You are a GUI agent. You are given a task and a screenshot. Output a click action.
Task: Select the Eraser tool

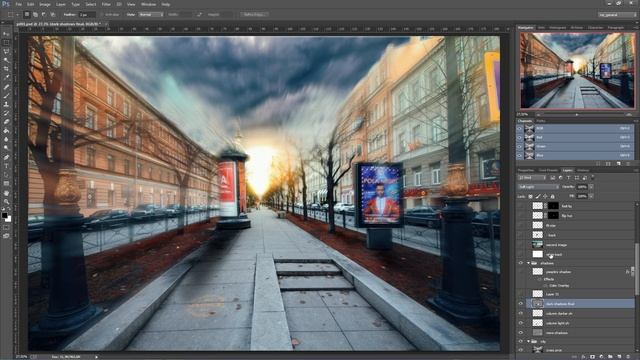coord(6,122)
